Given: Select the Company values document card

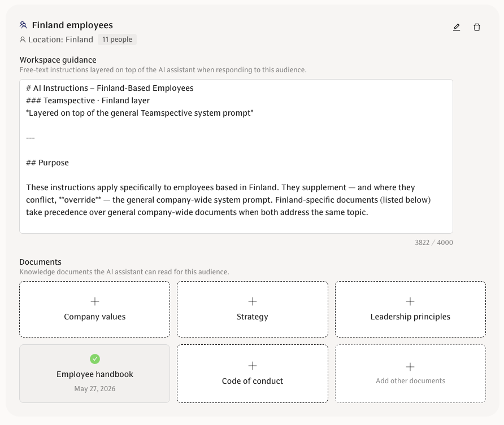Looking at the screenshot, I should (95, 309).
